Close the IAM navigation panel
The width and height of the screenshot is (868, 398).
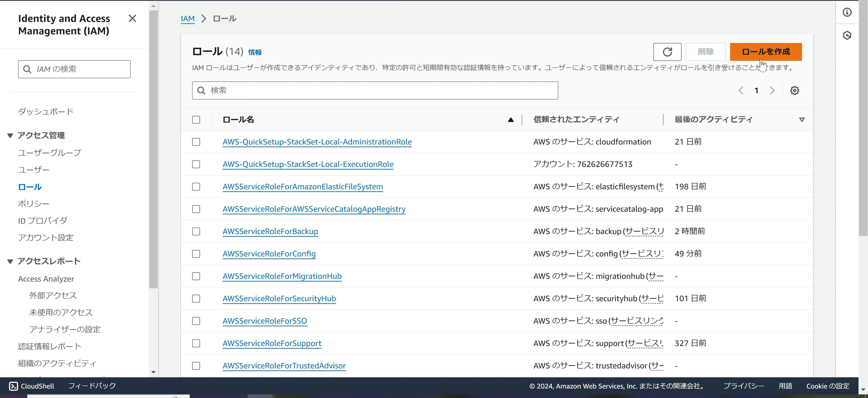[132, 19]
